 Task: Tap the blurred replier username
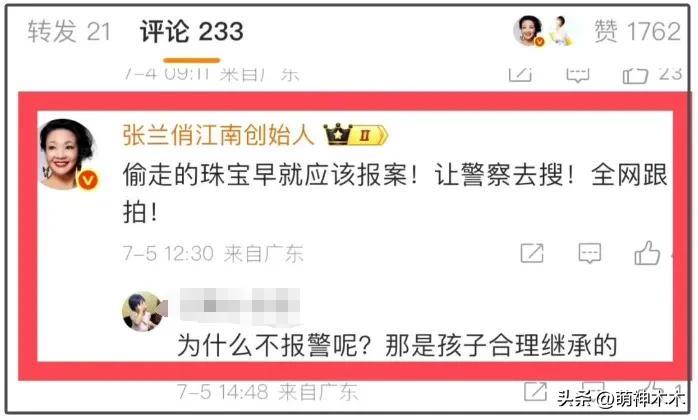[240, 305]
